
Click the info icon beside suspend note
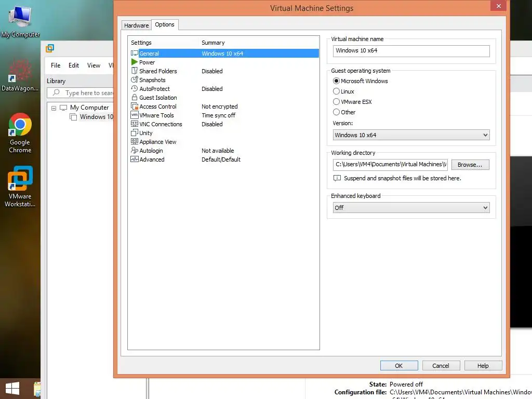tap(337, 178)
